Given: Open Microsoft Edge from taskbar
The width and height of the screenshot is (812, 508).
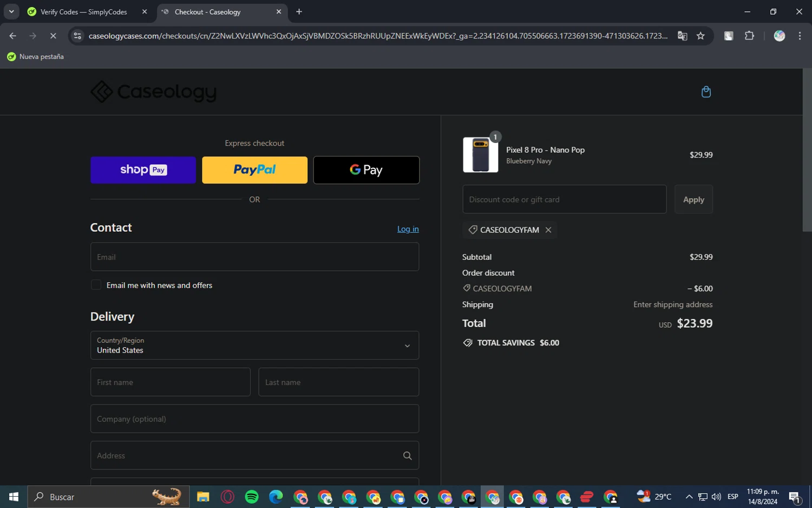Looking at the screenshot, I should point(276,497).
